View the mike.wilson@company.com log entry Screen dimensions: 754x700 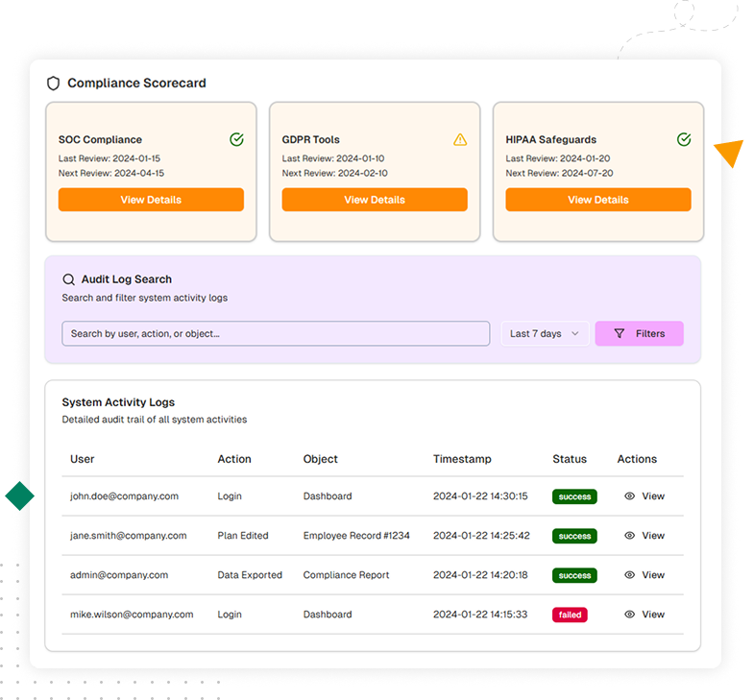[x=645, y=615]
